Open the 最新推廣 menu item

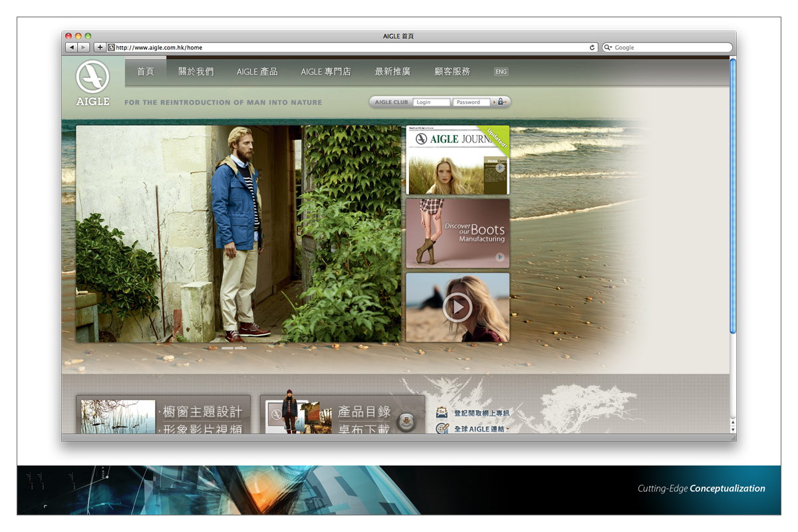pos(393,71)
